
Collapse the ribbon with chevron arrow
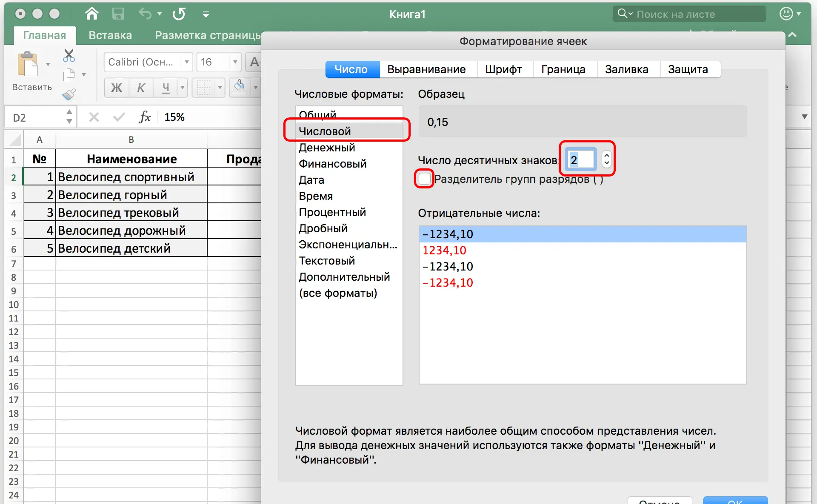(x=792, y=35)
